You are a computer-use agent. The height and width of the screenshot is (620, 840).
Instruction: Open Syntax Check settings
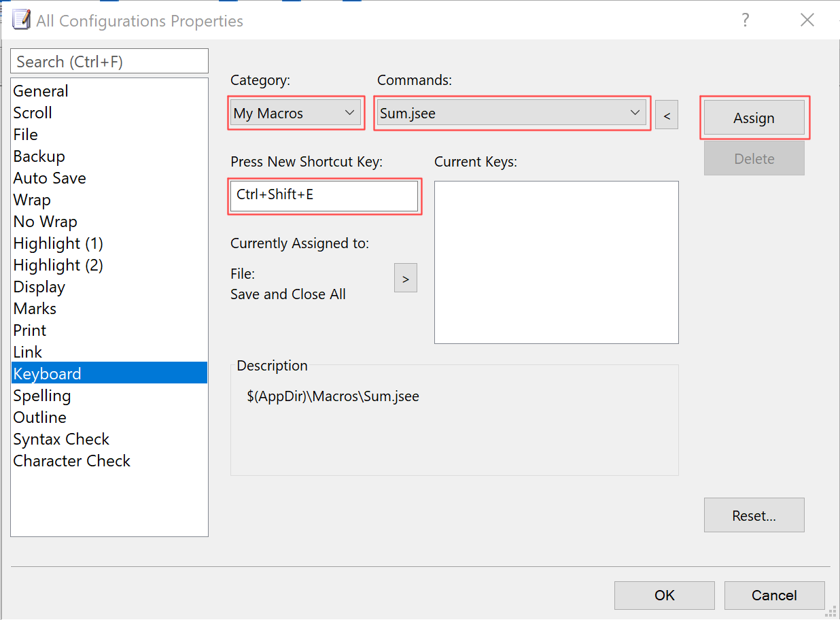109,439
